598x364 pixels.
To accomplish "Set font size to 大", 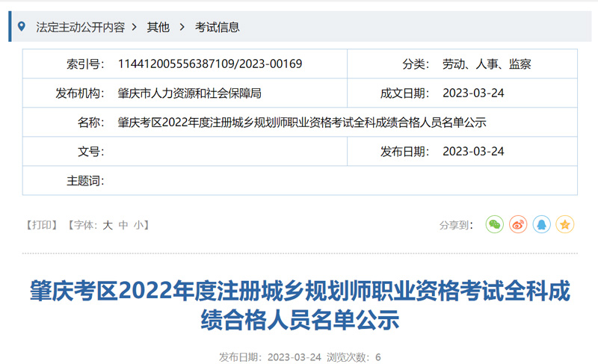I will pos(108,225).
